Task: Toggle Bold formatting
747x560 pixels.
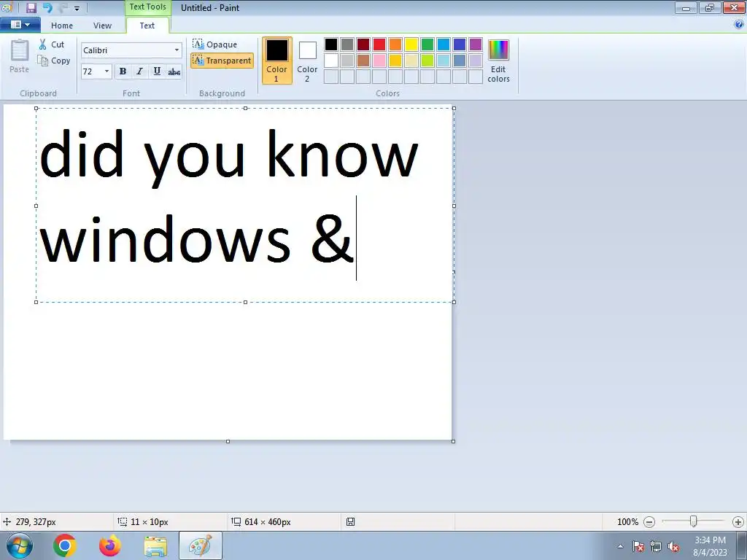Action: [123, 71]
